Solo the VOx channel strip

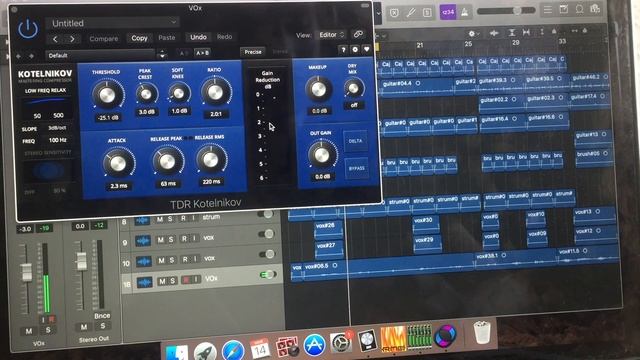(48, 330)
